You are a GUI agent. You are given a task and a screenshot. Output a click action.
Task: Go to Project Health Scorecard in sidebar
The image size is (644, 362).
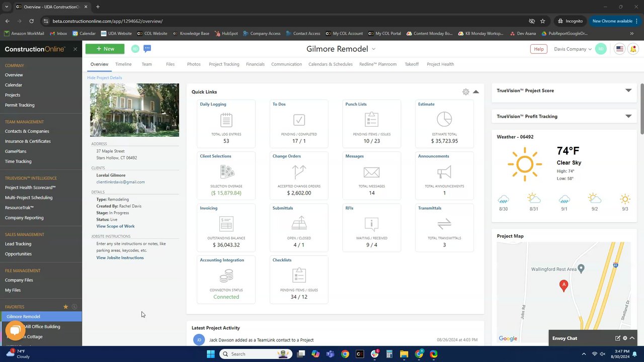pos(30,188)
